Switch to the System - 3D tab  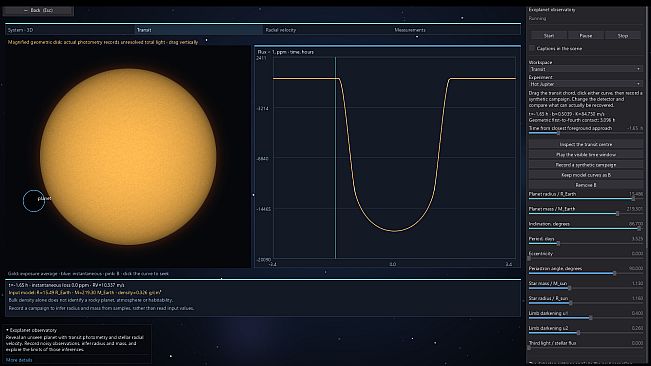[70, 30]
